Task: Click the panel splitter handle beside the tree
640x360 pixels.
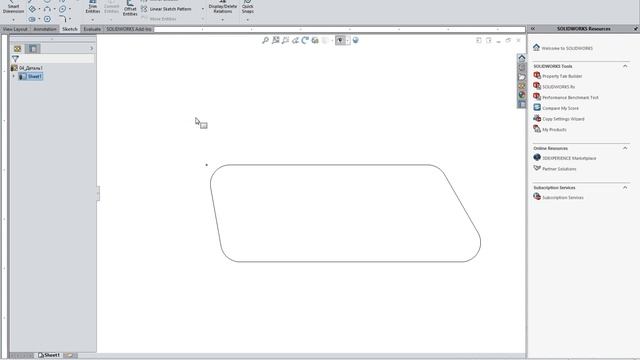Action: coord(98,193)
